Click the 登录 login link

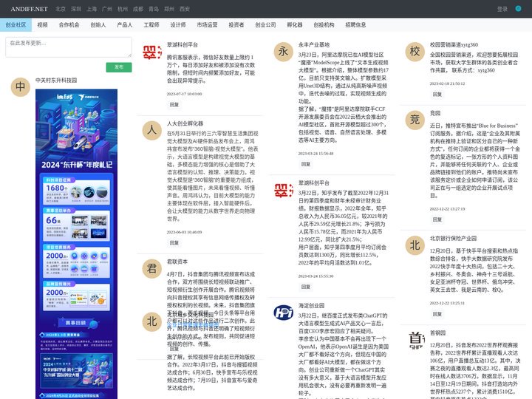point(502,9)
